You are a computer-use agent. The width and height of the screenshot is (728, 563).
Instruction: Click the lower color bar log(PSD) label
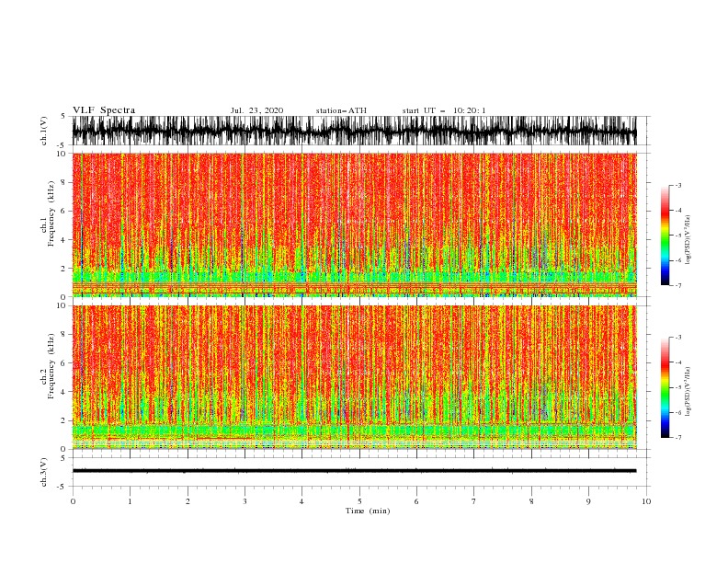click(x=688, y=392)
